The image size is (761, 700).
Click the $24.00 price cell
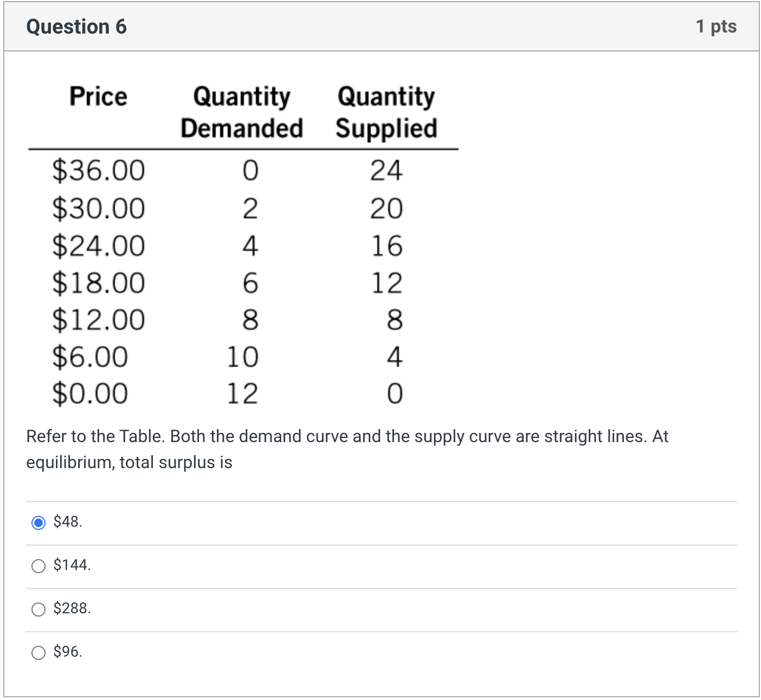click(x=98, y=245)
